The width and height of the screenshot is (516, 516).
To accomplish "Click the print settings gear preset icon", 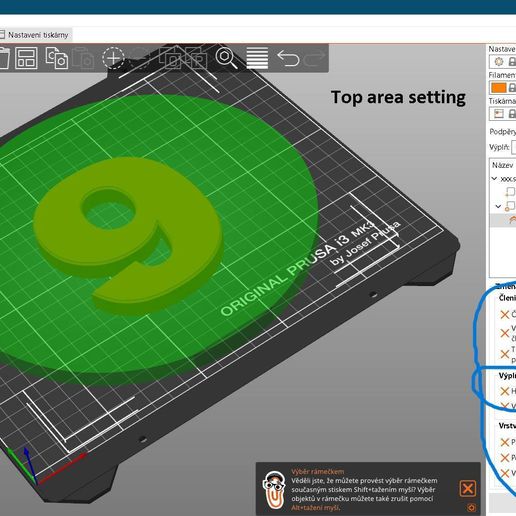I will tap(499, 62).
